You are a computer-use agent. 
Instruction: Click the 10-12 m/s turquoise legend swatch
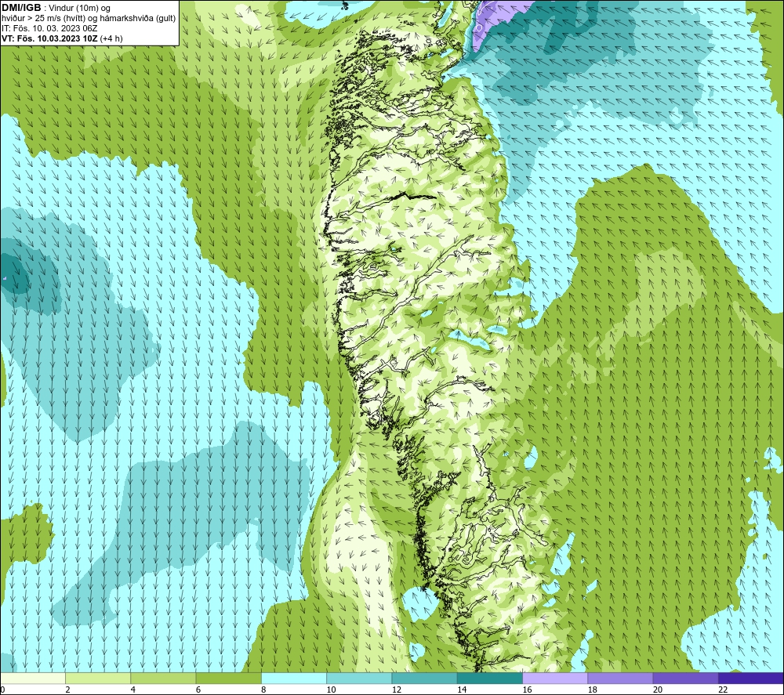point(359,678)
